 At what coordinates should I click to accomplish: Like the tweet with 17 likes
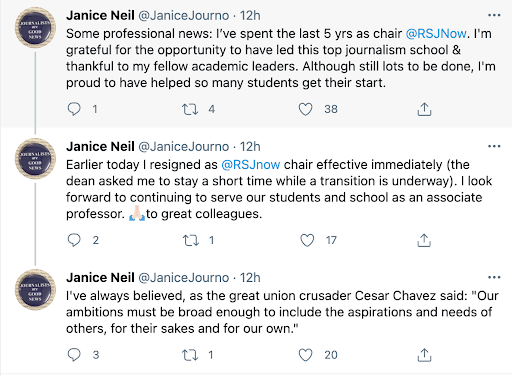coord(307,240)
